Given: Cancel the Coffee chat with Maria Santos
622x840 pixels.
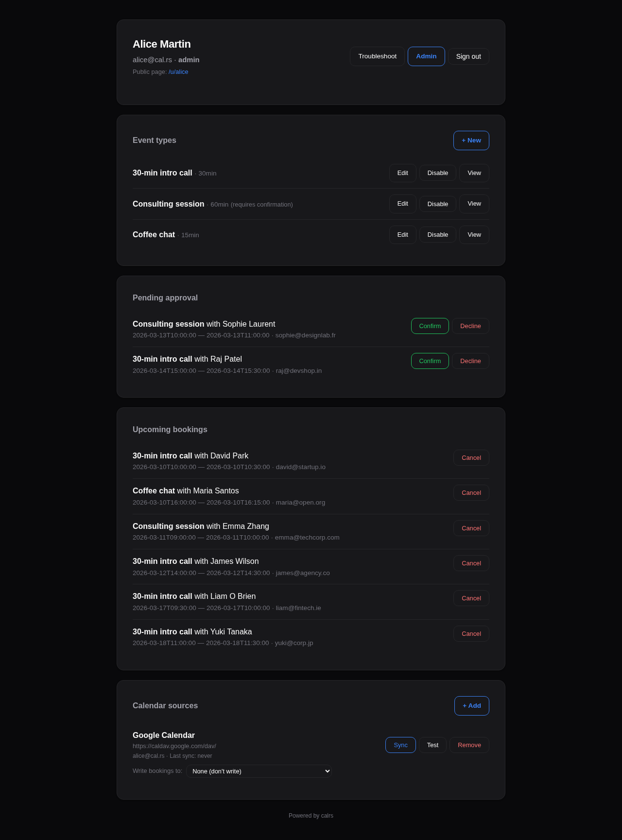Looking at the screenshot, I should [x=471, y=492].
